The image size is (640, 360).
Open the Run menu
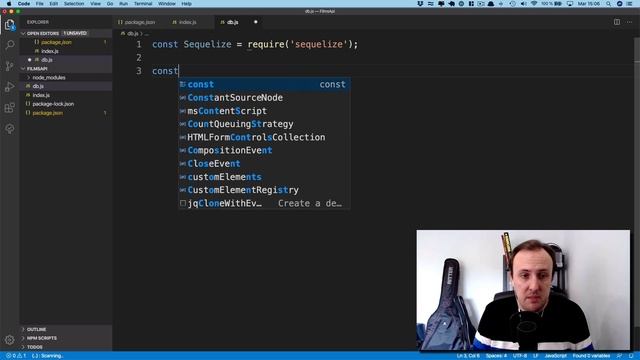(123, 4)
